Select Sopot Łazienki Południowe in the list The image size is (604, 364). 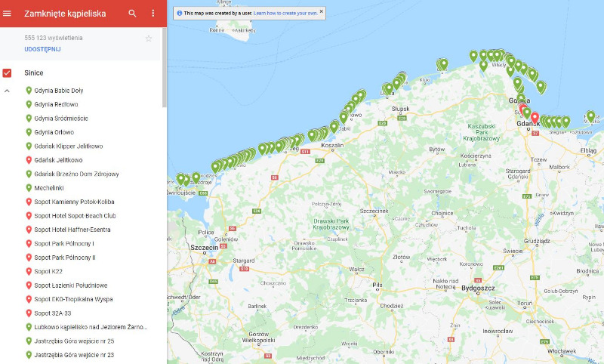70,285
